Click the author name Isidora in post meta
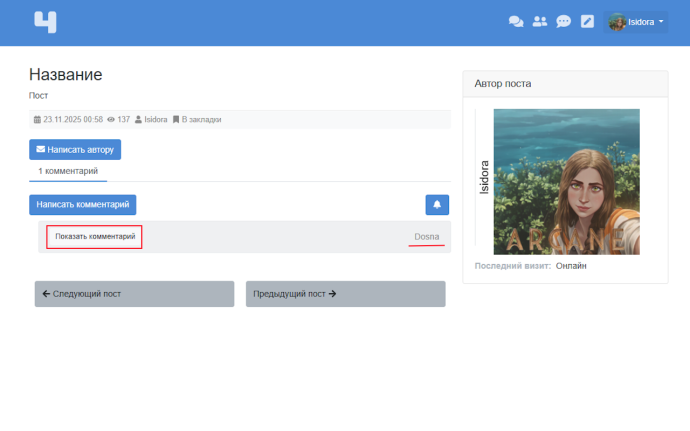The image size is (690, 431). pos(155,119)
